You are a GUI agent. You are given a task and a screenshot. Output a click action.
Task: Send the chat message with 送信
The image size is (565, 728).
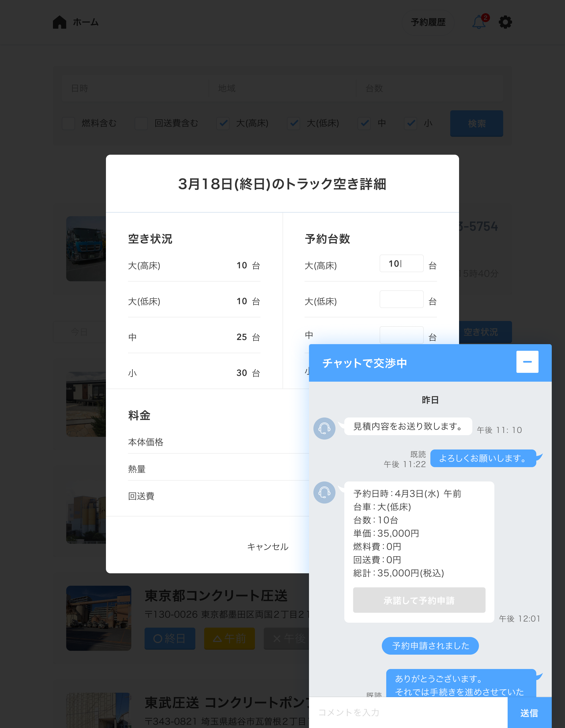pyautogui.click(x=529, y=713)
